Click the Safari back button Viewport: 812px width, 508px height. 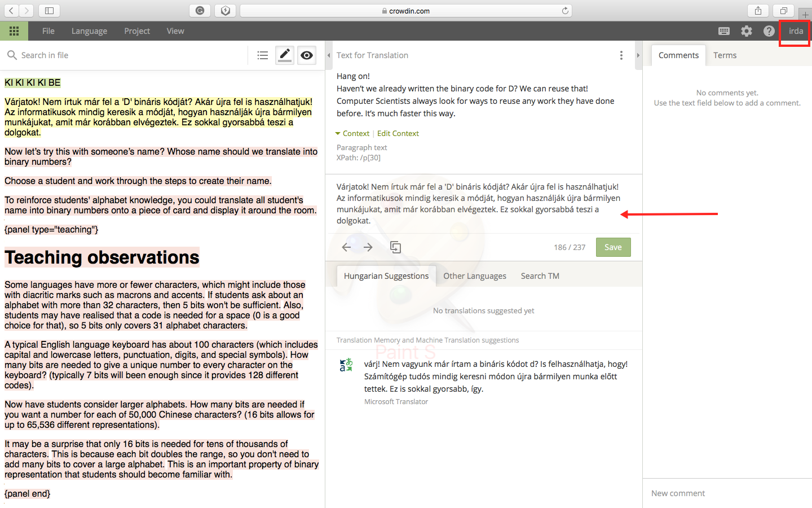(11, 11)
